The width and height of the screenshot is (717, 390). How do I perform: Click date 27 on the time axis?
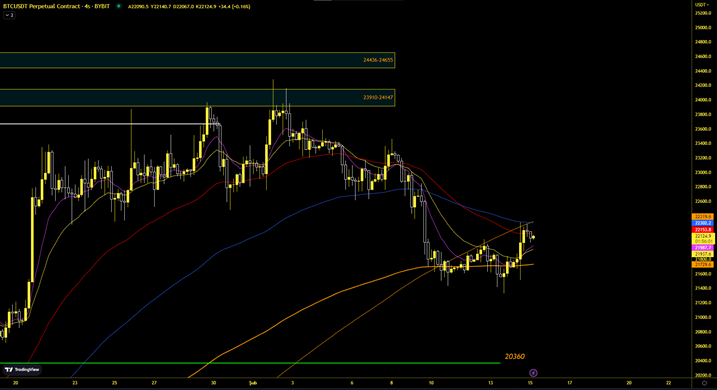click(154, 383)
